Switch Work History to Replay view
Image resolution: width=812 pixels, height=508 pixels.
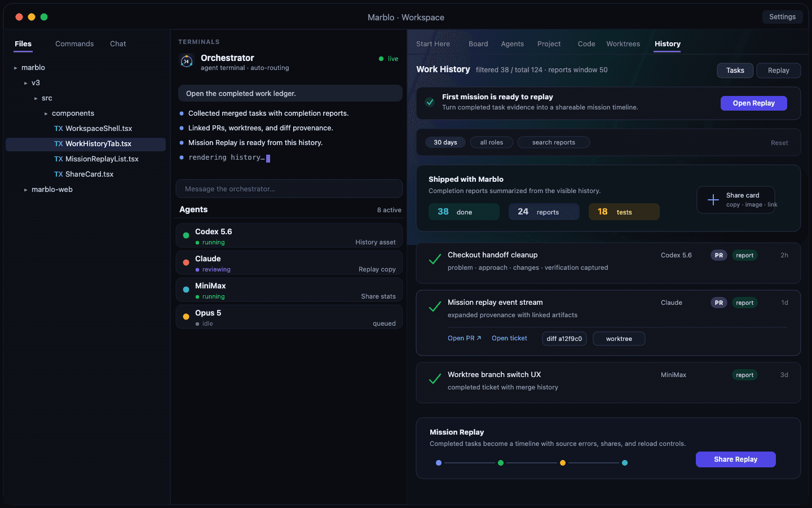(x=779, y=71)
